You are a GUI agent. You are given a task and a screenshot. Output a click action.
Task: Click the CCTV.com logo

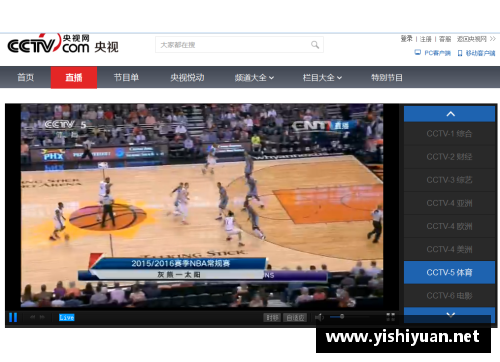tap(63, 44)
